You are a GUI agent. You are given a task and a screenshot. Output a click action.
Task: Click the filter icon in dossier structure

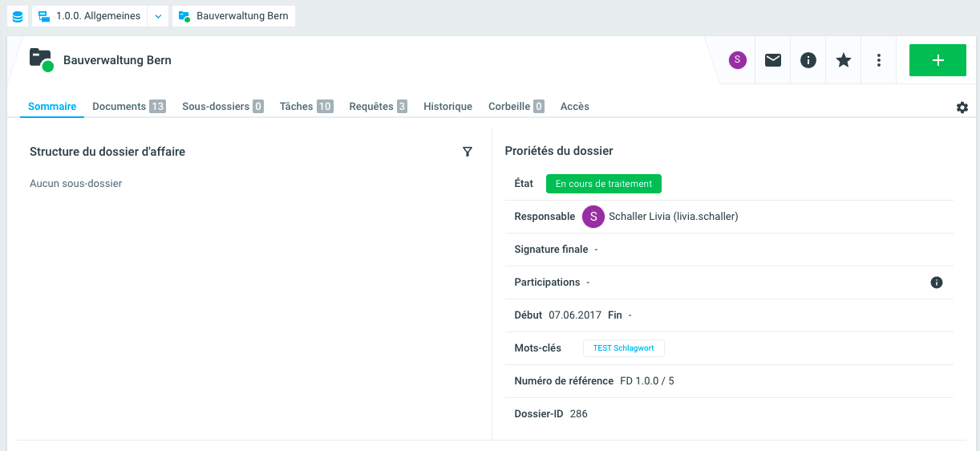468,152
